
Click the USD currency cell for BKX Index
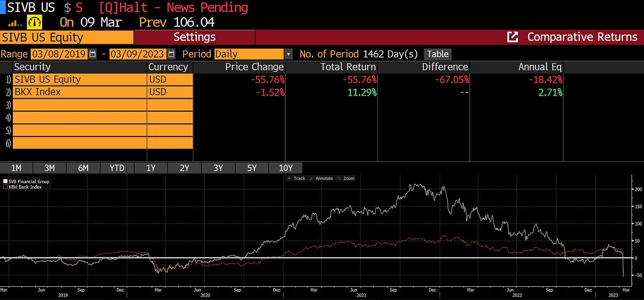[170, 92]
